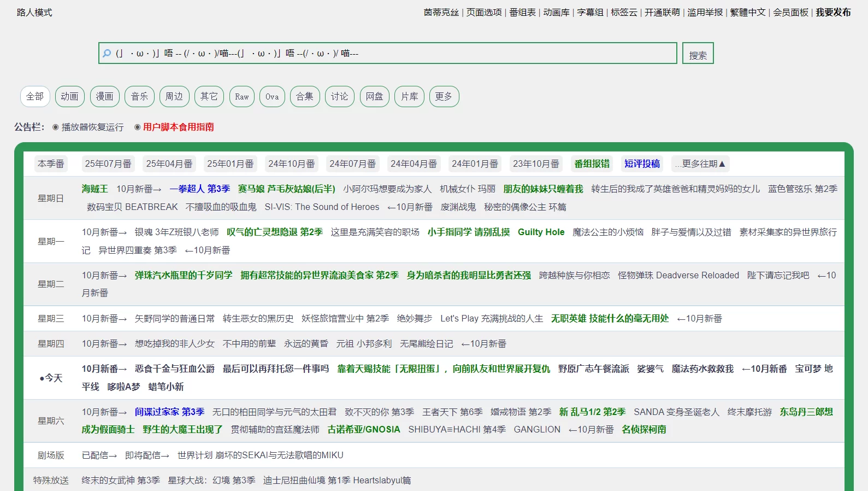Switch to the 本季番 season tab
This screenshot has width=868, height=491.
[51, 163]
